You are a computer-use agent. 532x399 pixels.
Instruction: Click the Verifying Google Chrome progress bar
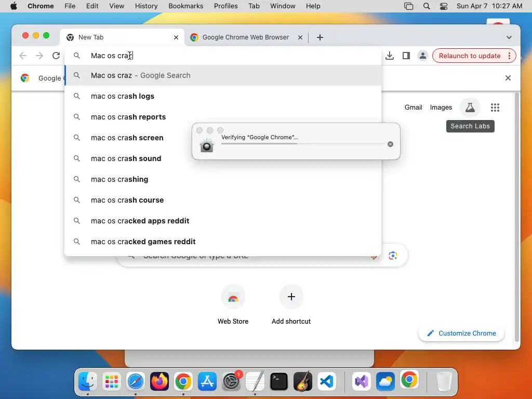303,143
